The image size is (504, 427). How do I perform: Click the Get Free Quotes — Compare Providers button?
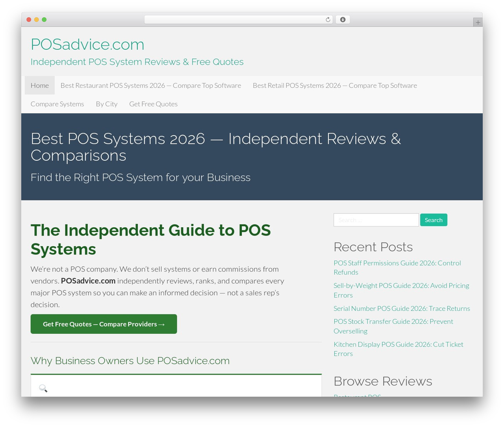[x=104, y=324]
